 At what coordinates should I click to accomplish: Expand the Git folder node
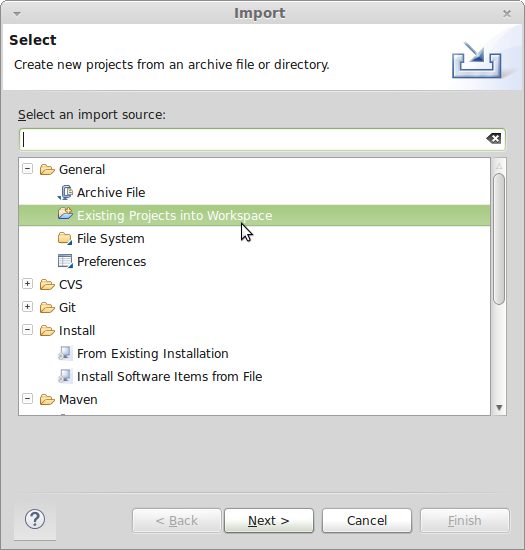pos(27,307)
